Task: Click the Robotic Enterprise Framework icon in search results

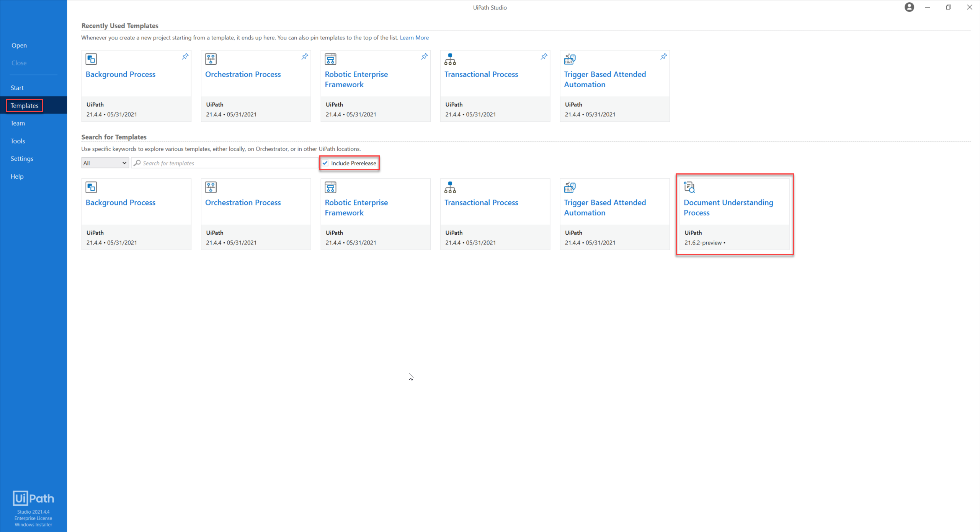Action: coord(330,187)
